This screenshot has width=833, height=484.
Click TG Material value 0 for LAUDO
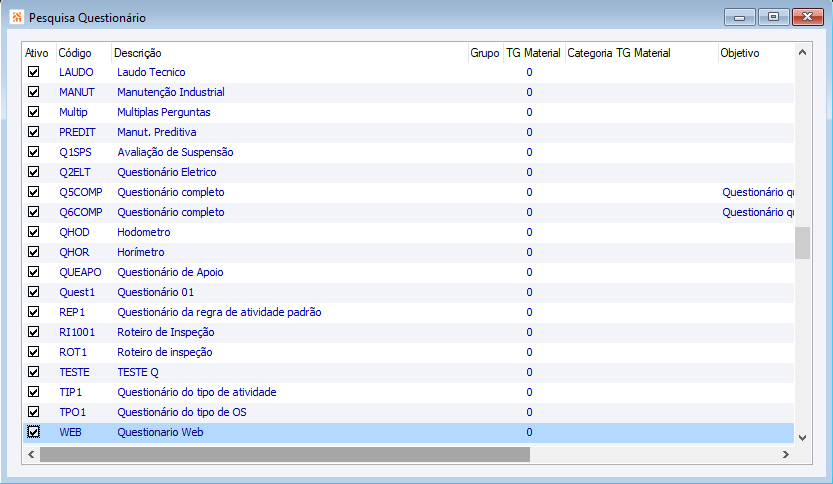point(529,72)
